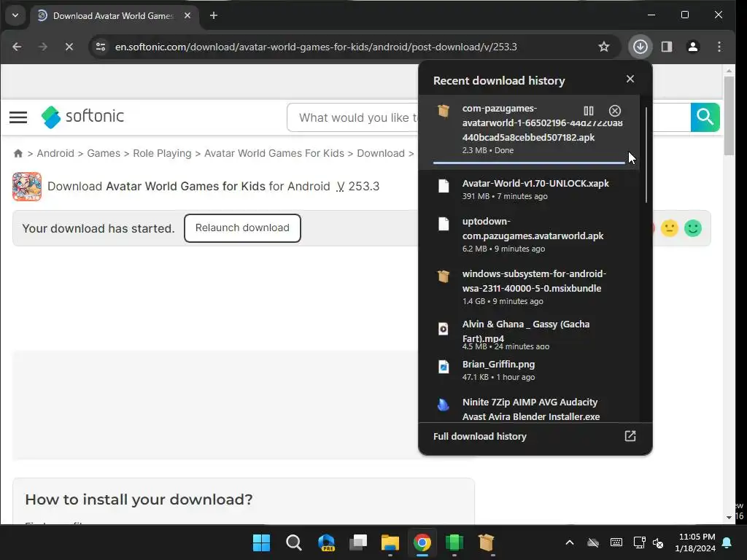
Task: Click the page vertical scrollbar thumb
Action: pyautogui.click(x=729, y=115)
